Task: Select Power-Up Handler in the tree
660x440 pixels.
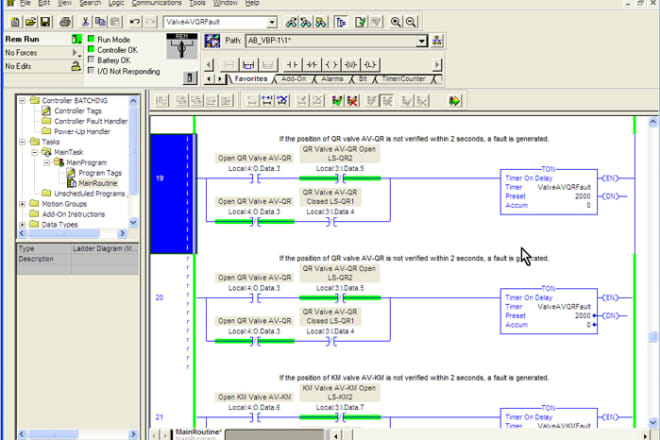Action: pyautogui.click(x=82, y=131)
